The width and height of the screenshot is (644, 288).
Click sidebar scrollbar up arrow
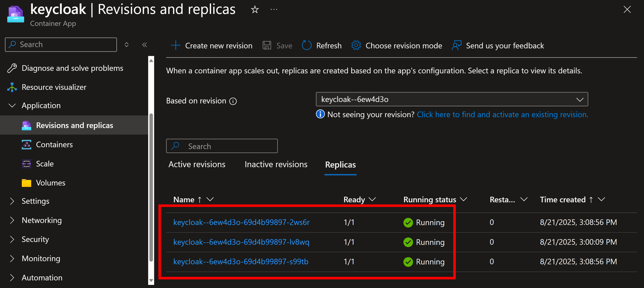point(151,61)
